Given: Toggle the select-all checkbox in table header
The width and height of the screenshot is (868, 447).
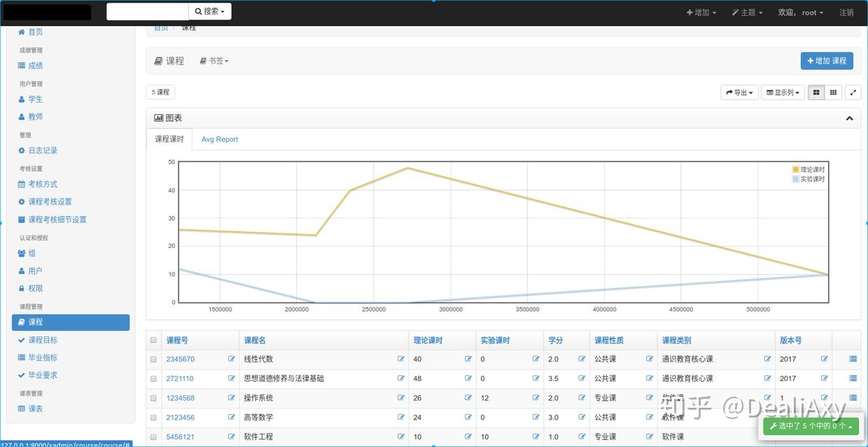Looking at the screenshot, I should pos(153,340).
